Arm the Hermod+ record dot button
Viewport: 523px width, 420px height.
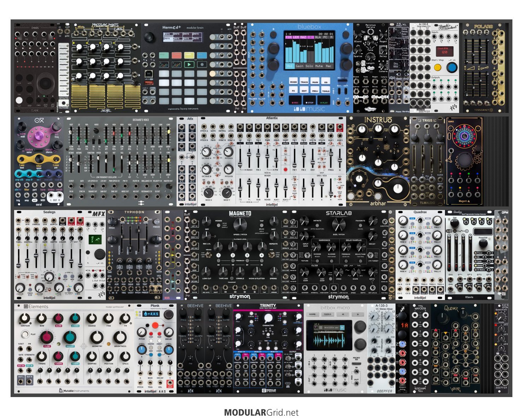pyautogui.click(x=202, y=65)
